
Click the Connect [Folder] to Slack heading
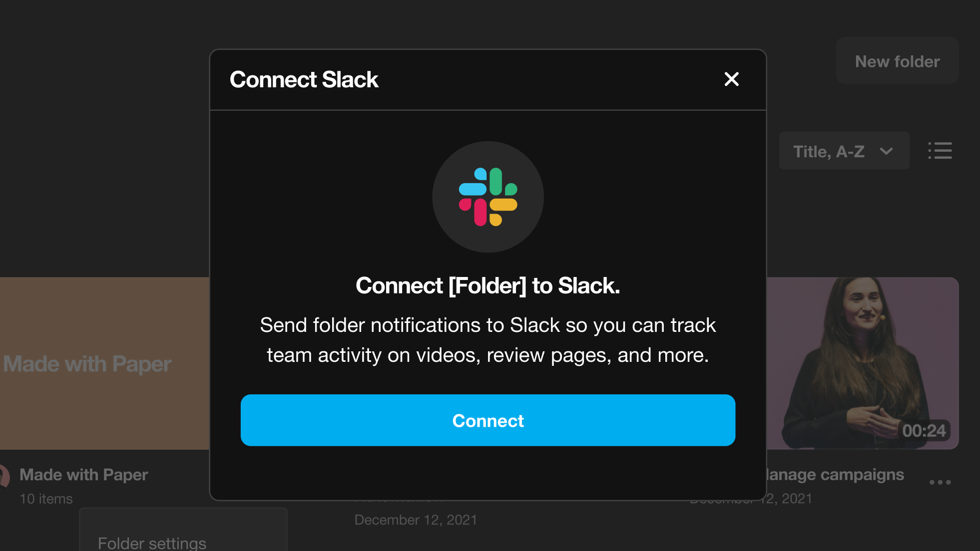[x=488, y=286]
